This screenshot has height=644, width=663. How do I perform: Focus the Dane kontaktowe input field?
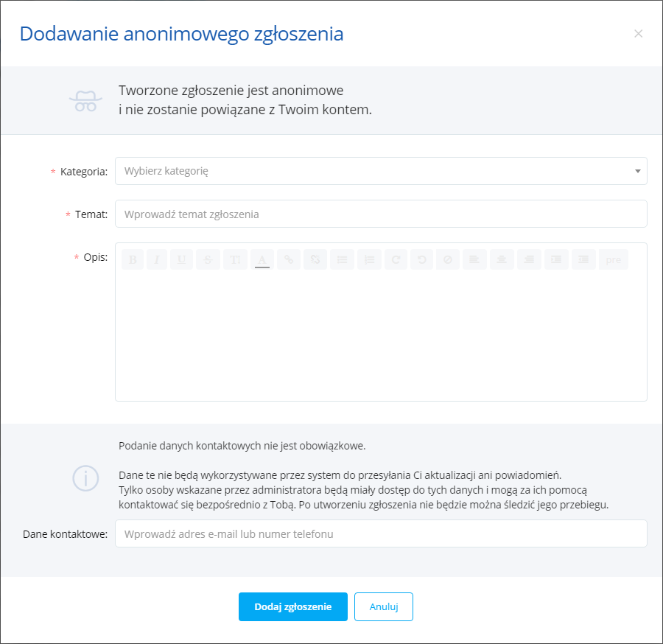(381, 534)
